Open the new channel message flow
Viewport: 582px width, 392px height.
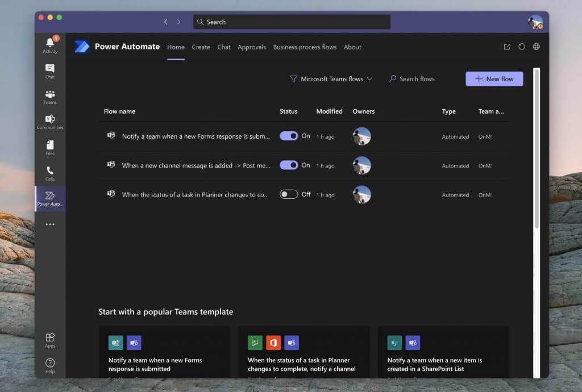click(196, 165)
